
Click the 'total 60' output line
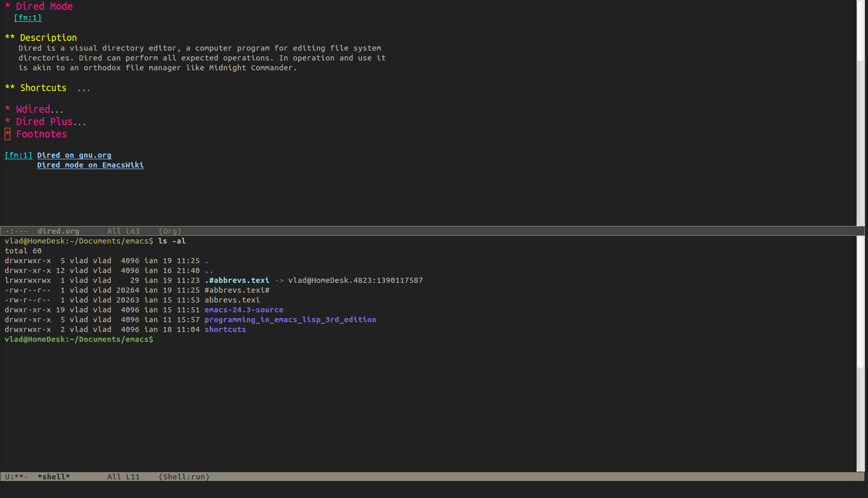click(23, 251)
